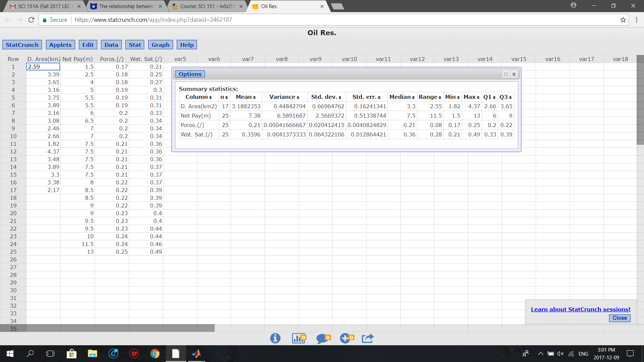Share the data set via the share icon
The height and width of the screenshot is (362, 644).
pyautogui.click(x=368, y=339)
